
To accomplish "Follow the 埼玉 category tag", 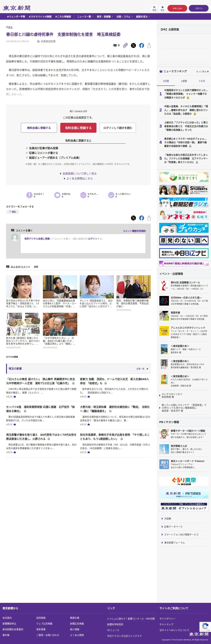I will tap(12, 212).
